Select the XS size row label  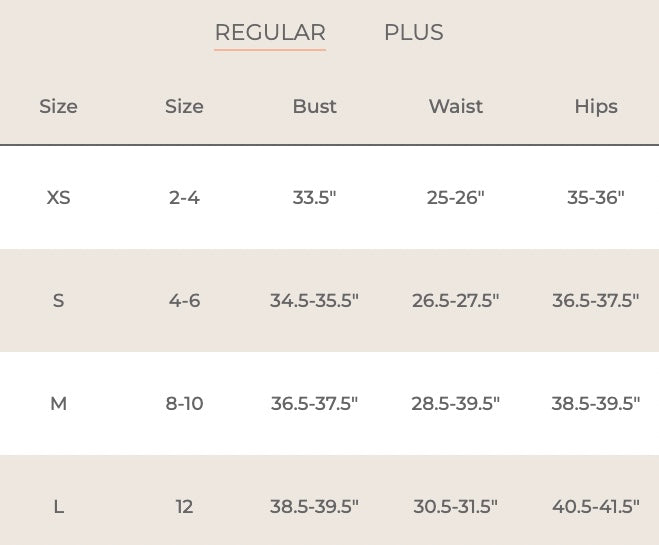tap(58, 197)
